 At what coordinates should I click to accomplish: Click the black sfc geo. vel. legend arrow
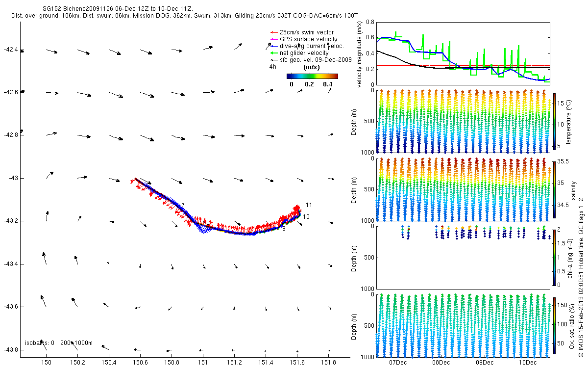click(274, 59)
